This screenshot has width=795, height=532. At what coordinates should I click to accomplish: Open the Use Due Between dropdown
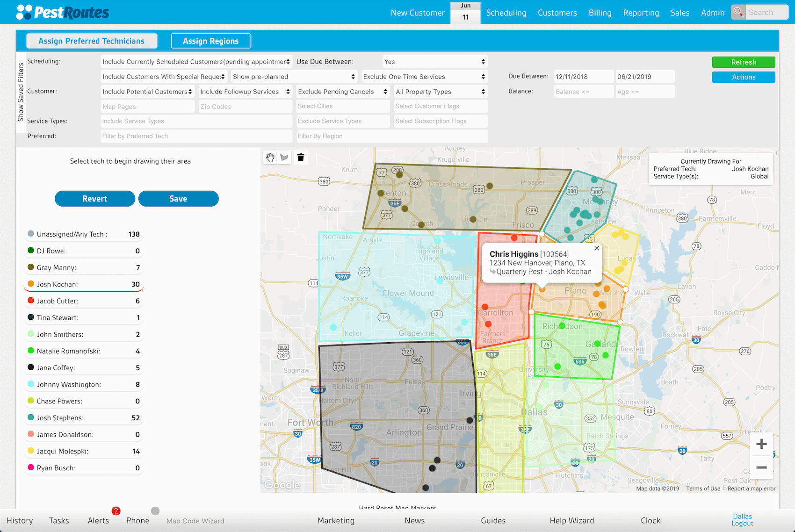[434, 62]
